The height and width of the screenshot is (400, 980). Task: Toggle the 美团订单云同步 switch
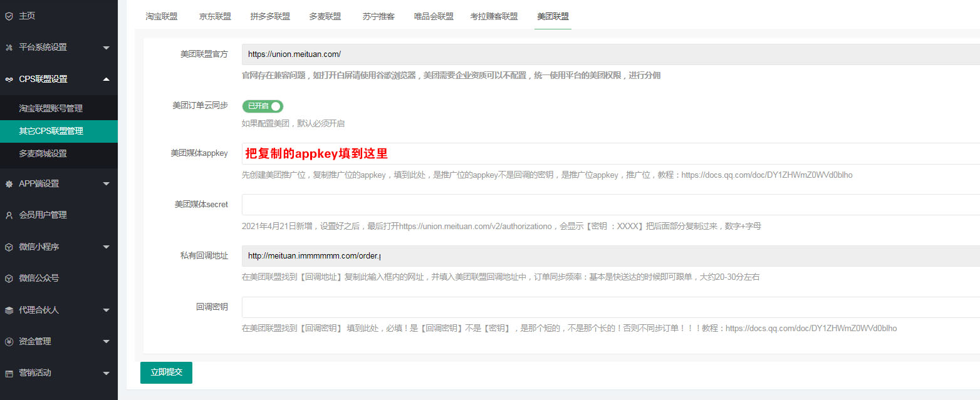pyautogui.click(x=263, y=106)
